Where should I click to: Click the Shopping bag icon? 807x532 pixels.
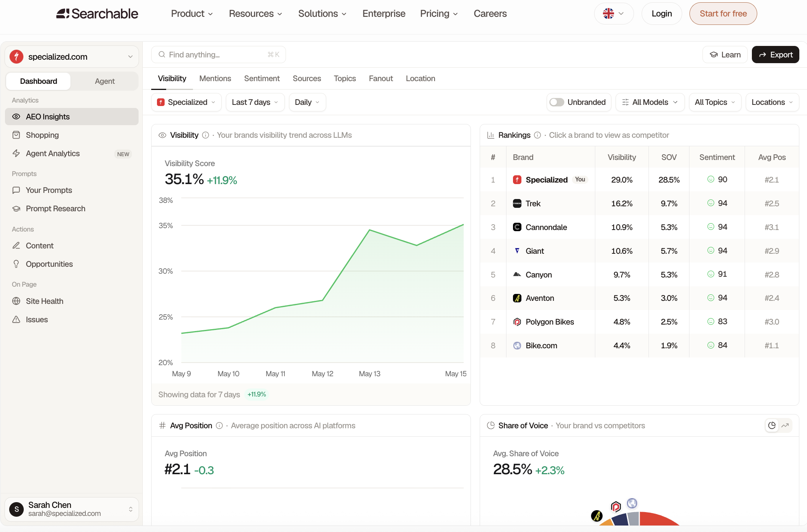click(x=16, y=135)
